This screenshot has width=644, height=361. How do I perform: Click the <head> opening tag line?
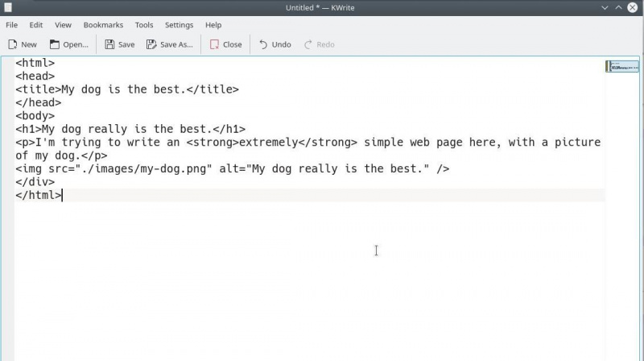point(35,76)
